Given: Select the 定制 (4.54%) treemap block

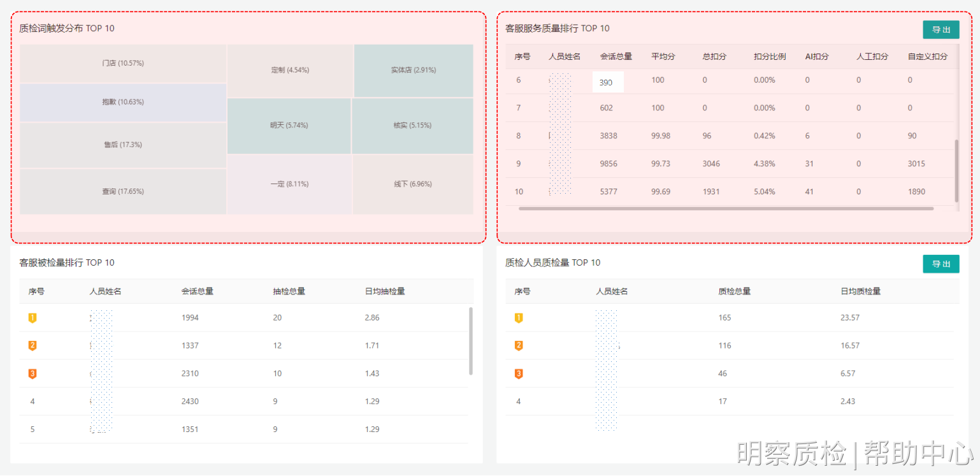Looking at the screenshot, I should click(290, 70).
